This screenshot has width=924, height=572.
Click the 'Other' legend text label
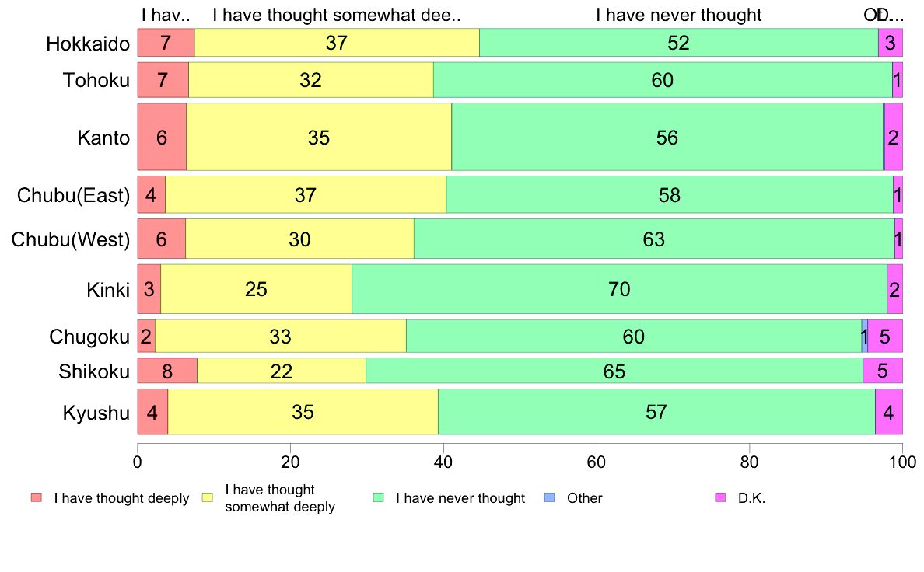click(x=585, y=498)
